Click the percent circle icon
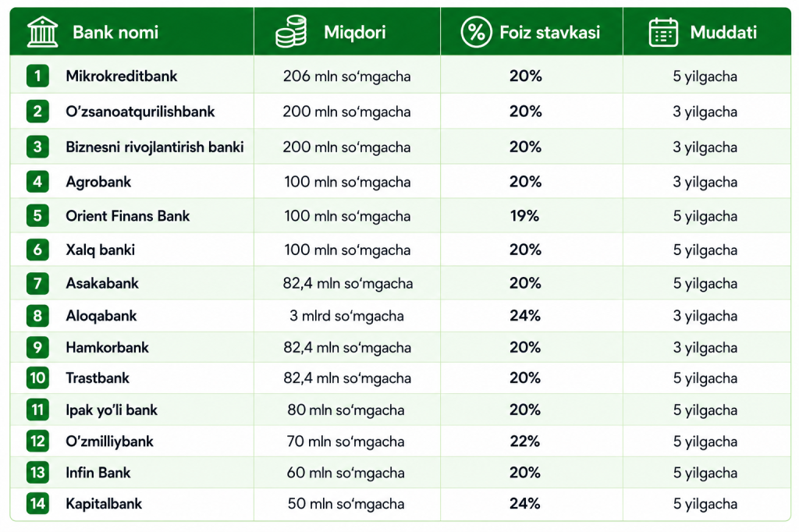 (476, 32)
